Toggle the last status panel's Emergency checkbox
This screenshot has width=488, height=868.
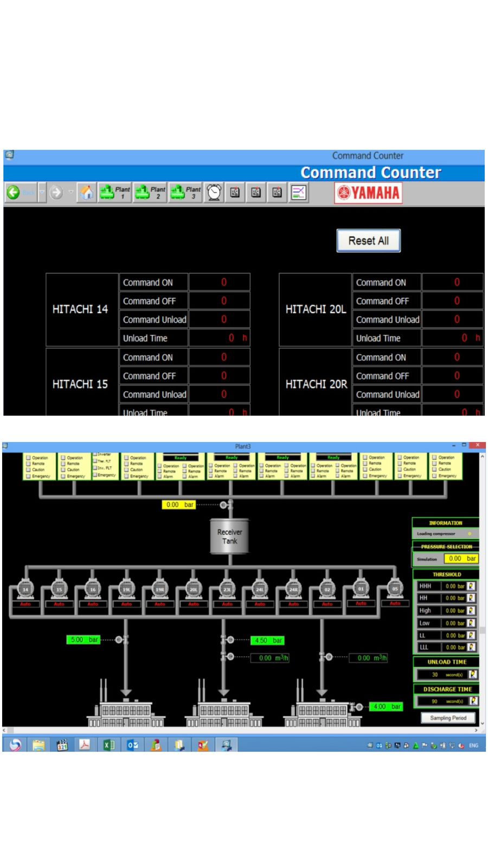(x=434, y=476)
